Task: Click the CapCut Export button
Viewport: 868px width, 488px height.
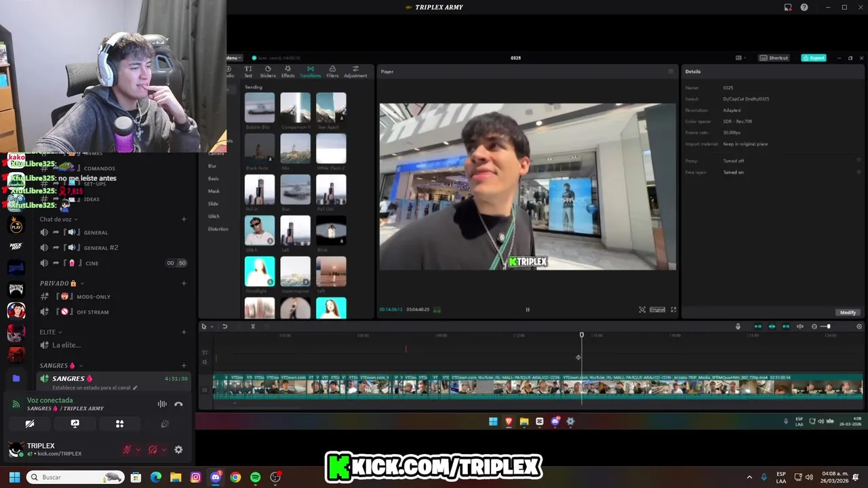Action: tap(814, 58)
